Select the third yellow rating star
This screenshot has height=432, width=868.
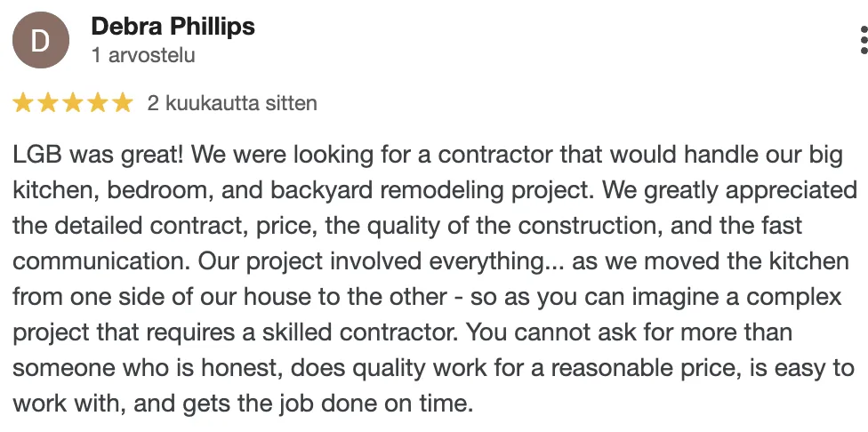73,103
